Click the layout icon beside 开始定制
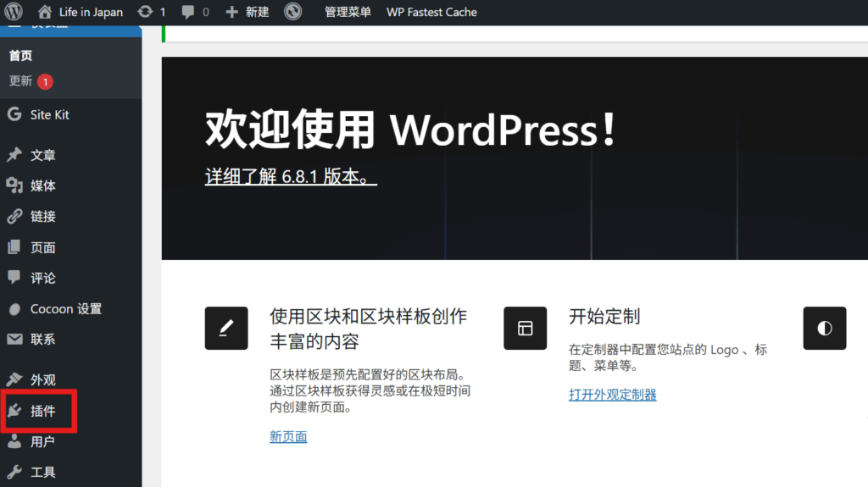Image resolution: width=868 pixels, height=487 pixels. click(526, 328)
